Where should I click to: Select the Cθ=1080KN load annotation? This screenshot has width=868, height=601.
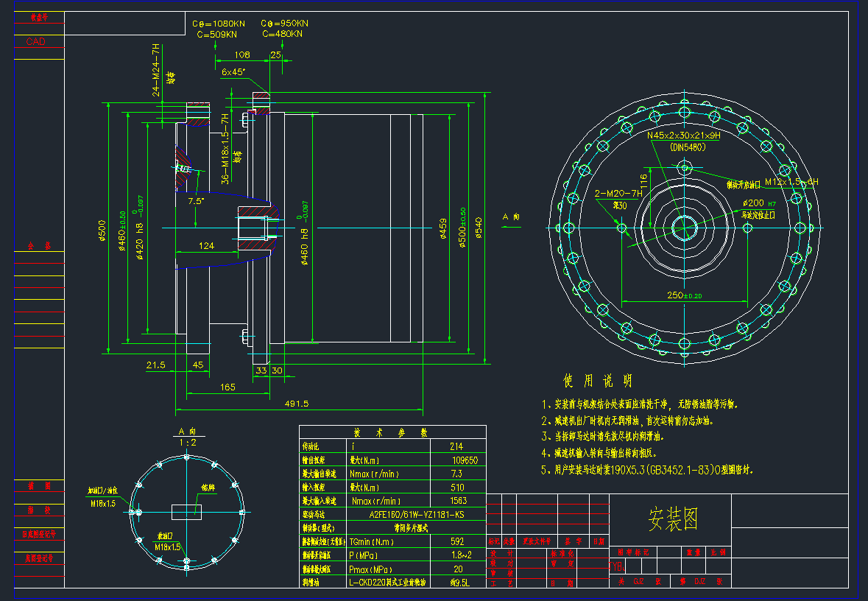click(x=219, y=24)
